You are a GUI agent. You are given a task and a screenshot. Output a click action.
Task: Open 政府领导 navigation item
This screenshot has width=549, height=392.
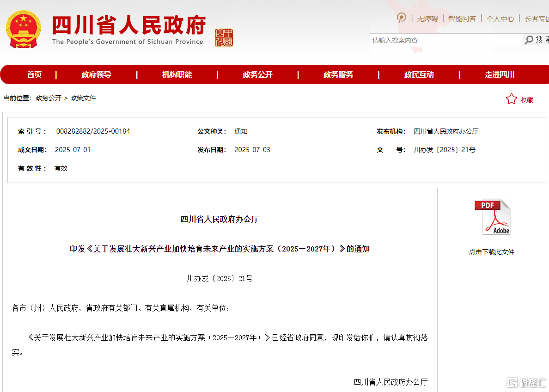tap(96, 74)
